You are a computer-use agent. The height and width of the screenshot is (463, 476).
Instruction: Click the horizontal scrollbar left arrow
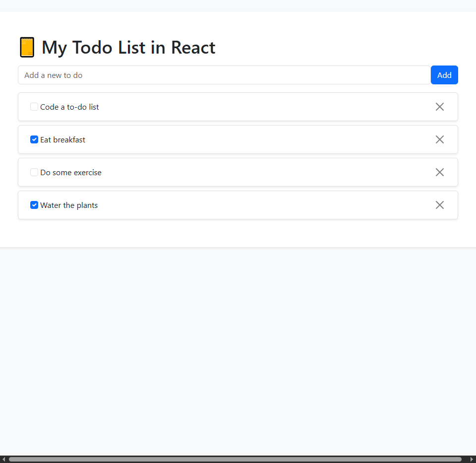[x=3, y=460]
